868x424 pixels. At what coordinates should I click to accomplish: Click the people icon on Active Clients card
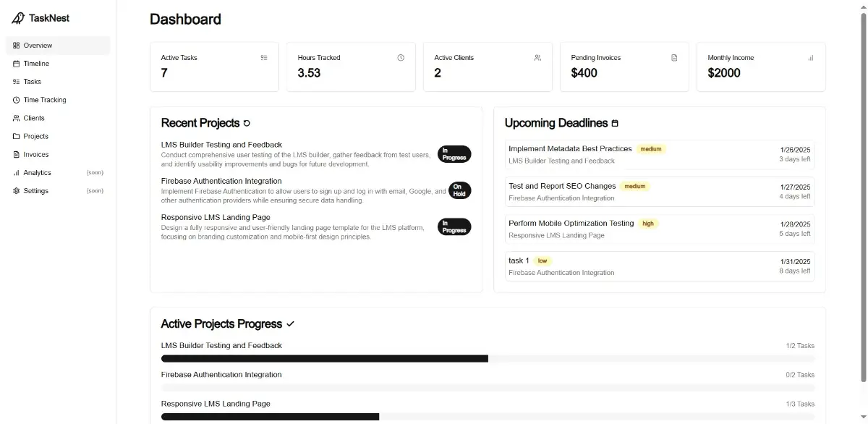537,58
